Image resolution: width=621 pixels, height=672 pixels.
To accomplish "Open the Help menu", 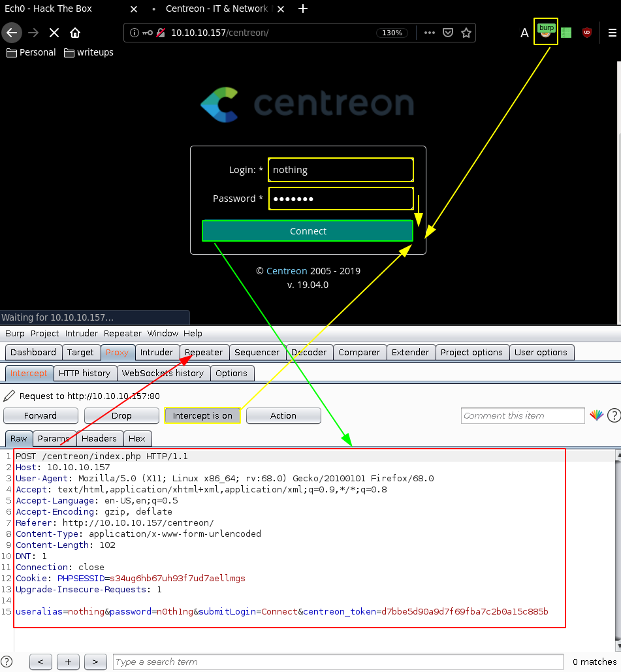I will (193, 334).
